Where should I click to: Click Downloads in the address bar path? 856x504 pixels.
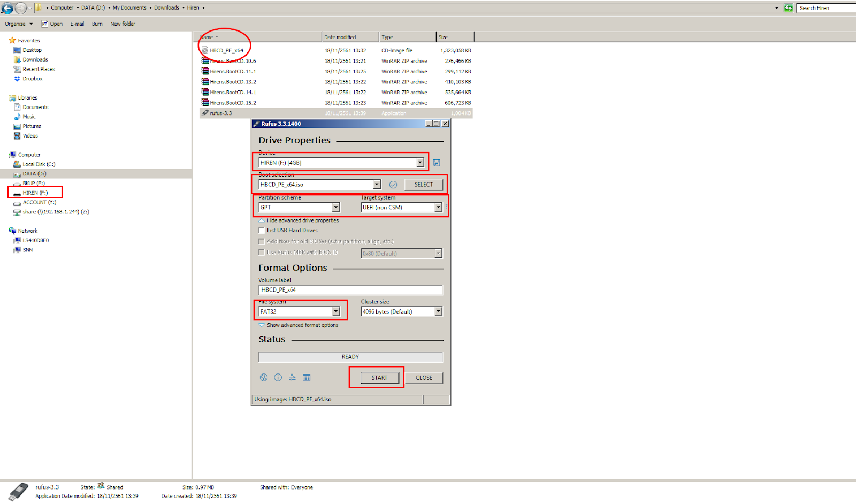pyautogui.click(x=166, y=8)
